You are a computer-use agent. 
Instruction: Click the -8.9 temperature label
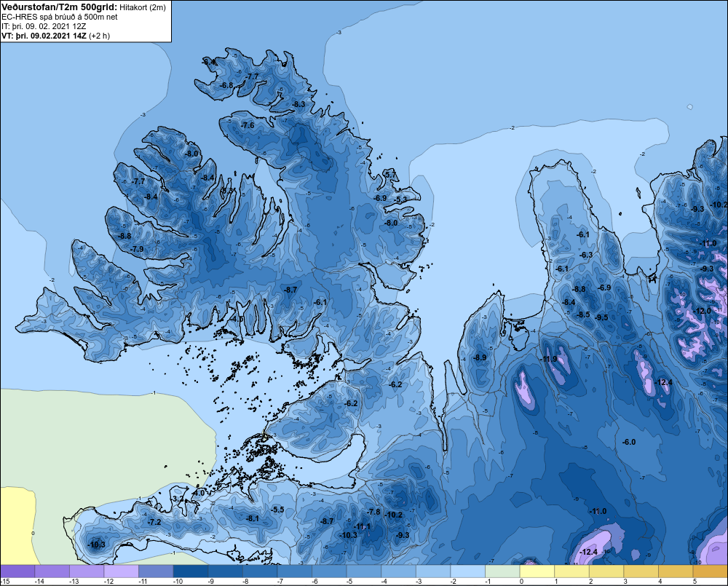pos(480,357)
